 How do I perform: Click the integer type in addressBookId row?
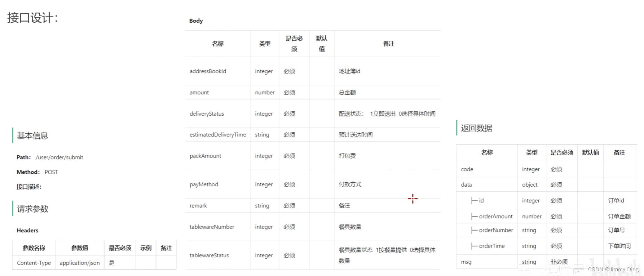[x=264, y=71]
